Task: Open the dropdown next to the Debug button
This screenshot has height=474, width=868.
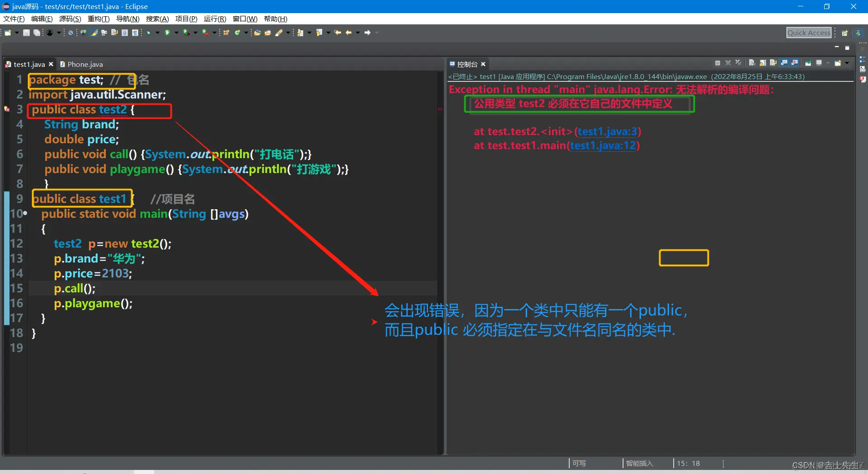Action: (157, 33)
